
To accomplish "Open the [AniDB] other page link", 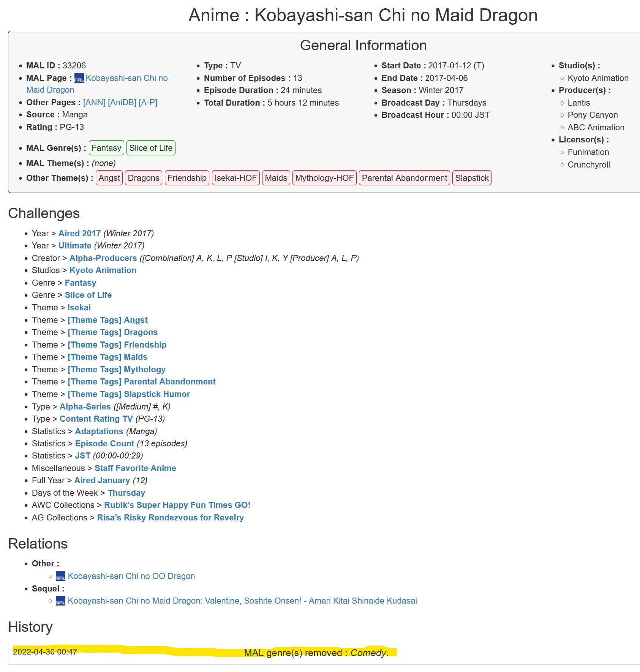I will point(122,103).
